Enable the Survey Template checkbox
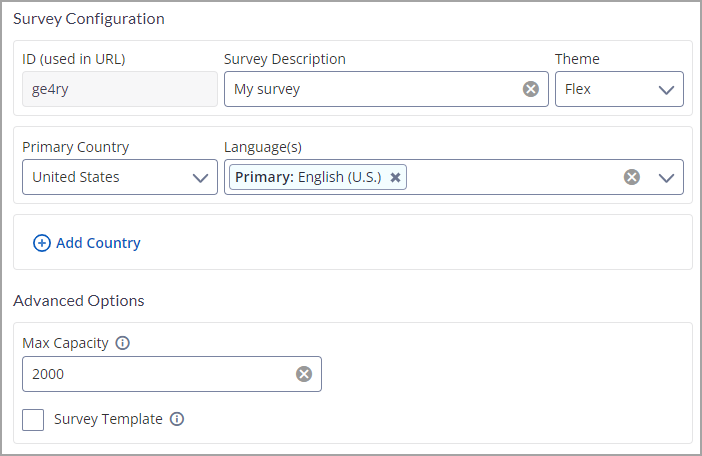The width and height of the screenshot is (702, 456). click(33, 419)
